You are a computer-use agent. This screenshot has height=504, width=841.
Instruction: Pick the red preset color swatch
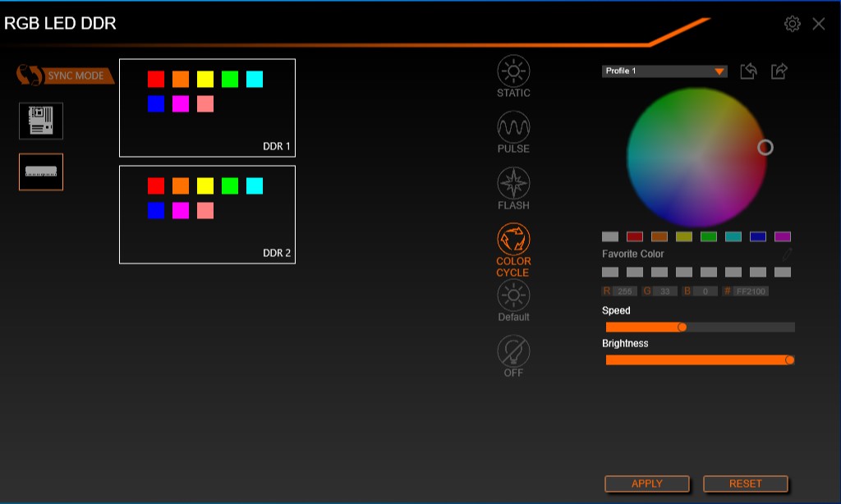point(635,236)
